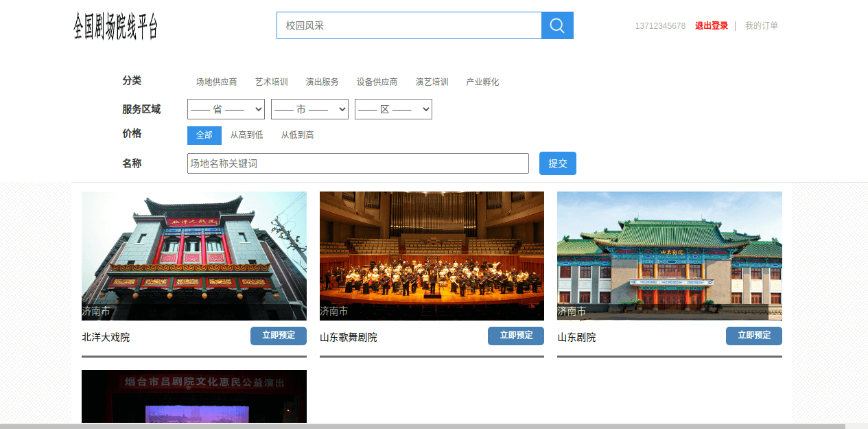Sort price 从低到高

297,135
